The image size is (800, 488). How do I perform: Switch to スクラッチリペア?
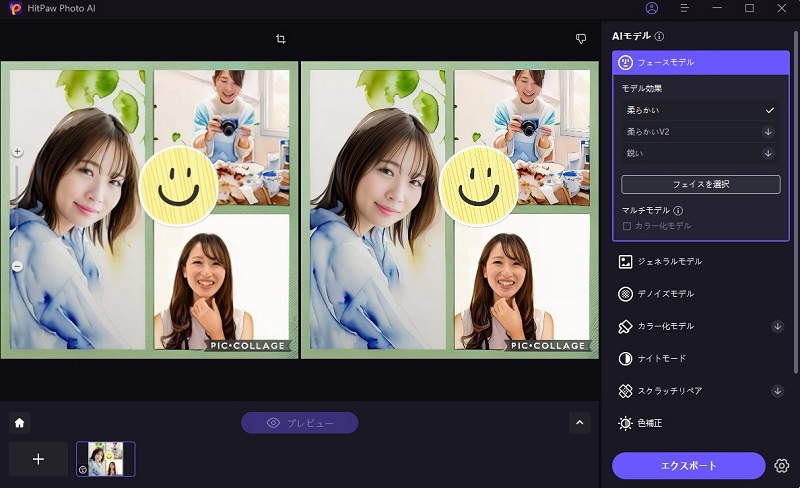pos(701,391)
